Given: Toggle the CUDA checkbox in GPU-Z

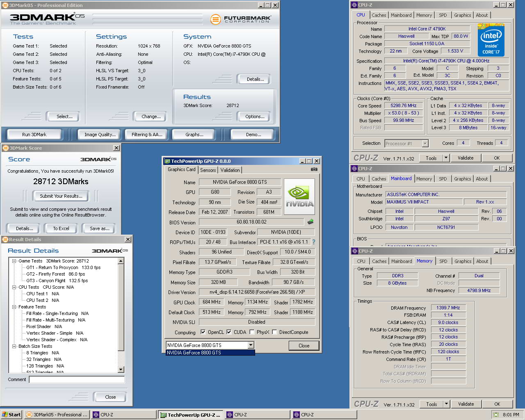Looking at the screenshot, I should point(229,332).
